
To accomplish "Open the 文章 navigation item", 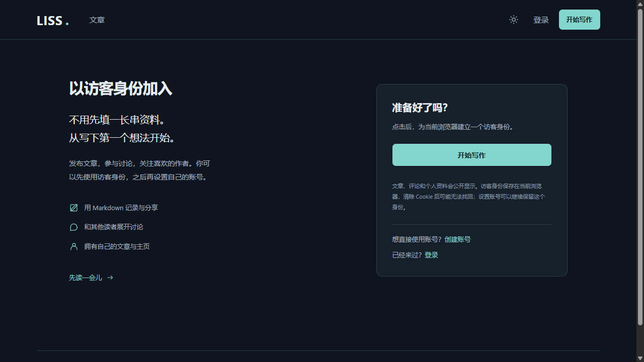I will point(97,20).
